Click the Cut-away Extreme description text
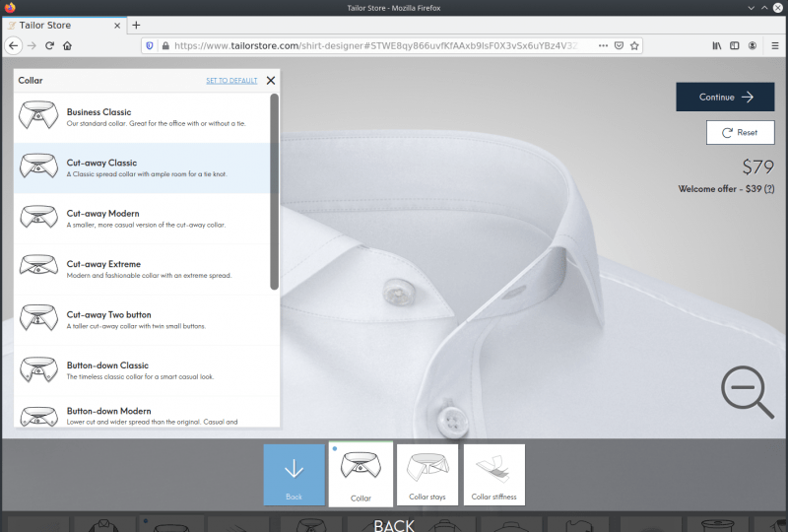Image resolution: width=788 pixels, height=532 pixels. pyautogui.click(x=150, y=276)
